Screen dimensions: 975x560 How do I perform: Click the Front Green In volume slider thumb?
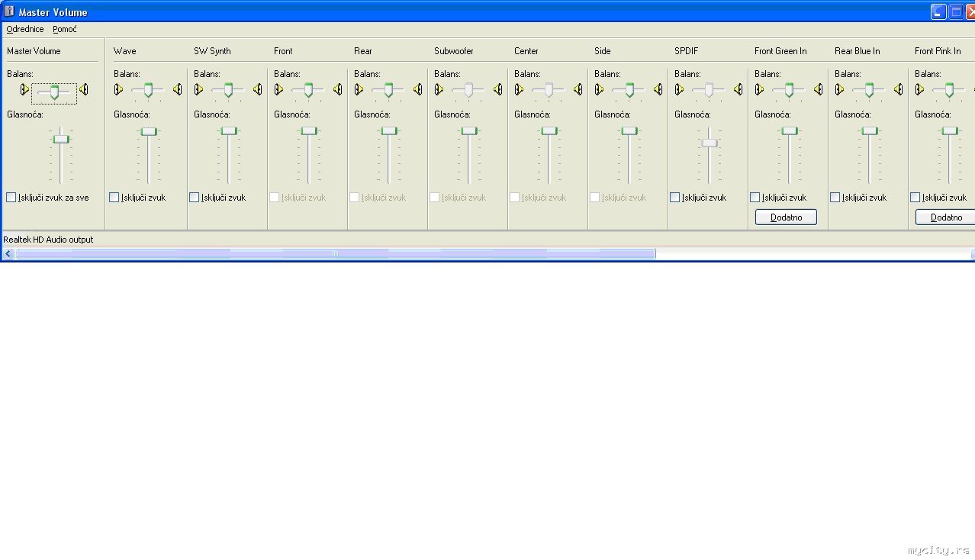(790, 131)
